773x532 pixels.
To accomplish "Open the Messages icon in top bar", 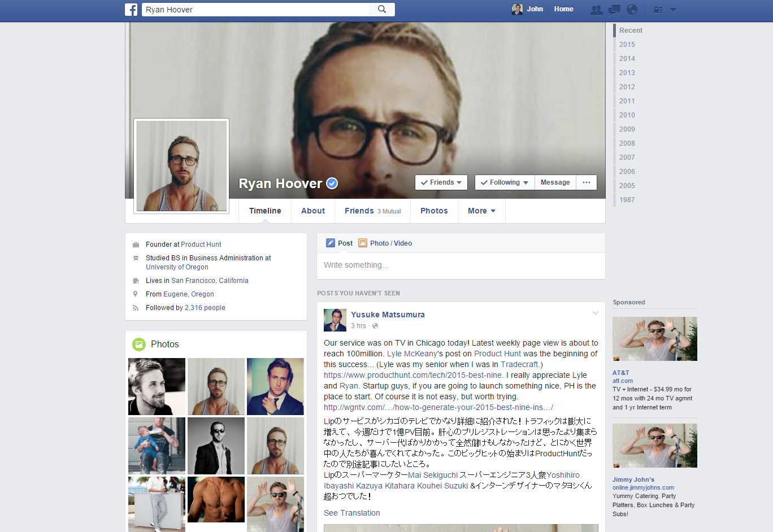I will [x=614, y=10].
